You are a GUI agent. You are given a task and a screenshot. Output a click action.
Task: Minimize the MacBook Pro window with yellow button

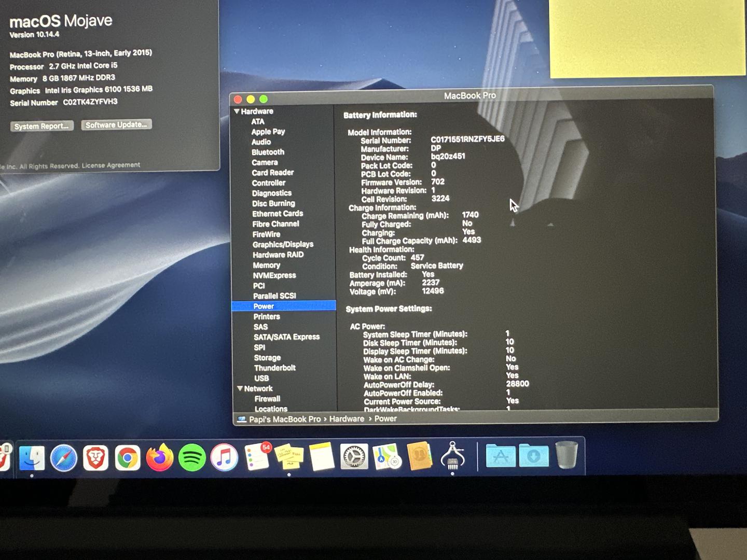pyautogui.click(x=251, y=99)
